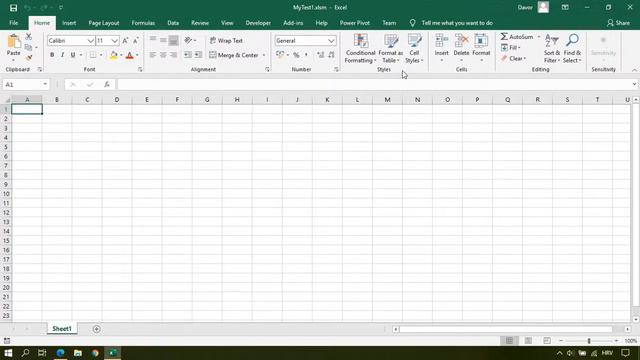Switch to Page Layout view
The width and height of the screenshot is (640, 360).
pyautogui.click(x=528, y=340)
